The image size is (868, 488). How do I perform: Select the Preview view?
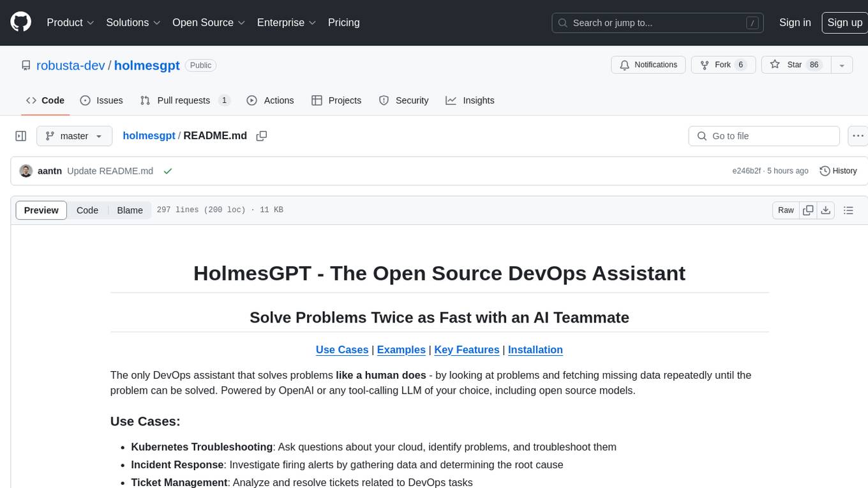(x=41, y=210)
